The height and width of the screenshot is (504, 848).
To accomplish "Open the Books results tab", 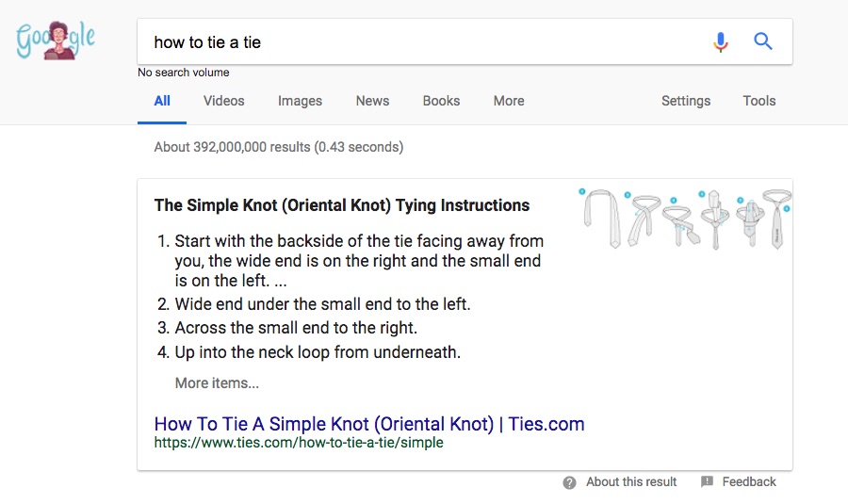I will click(x=441, y=101).
